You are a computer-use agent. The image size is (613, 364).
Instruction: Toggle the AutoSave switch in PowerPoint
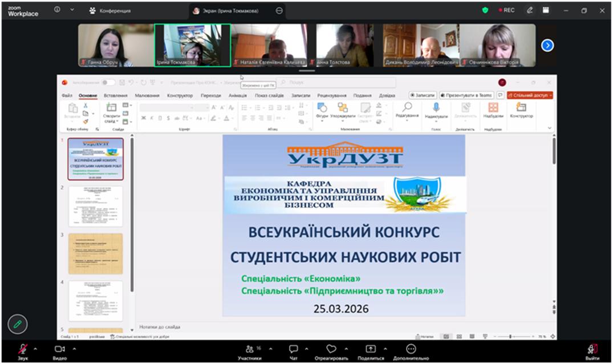[x=108, y=83]
